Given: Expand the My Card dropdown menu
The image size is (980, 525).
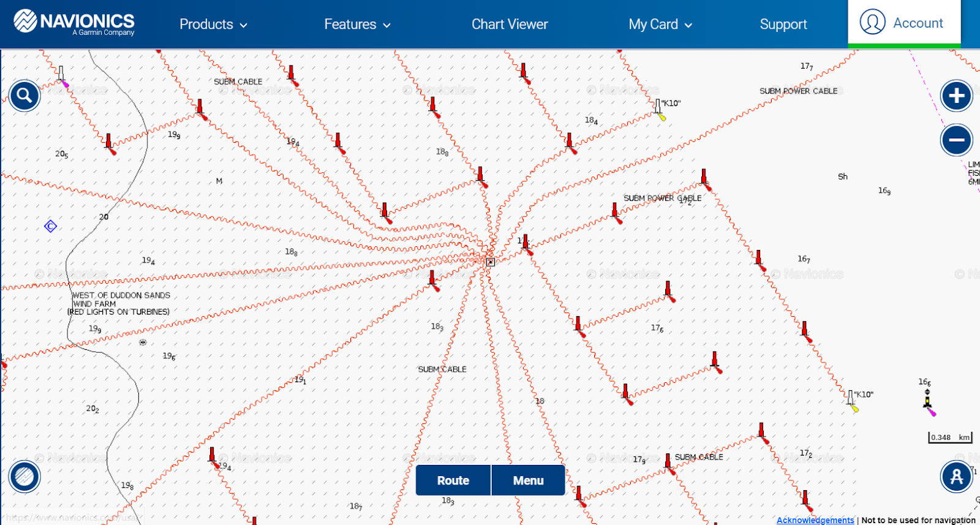Looking at the screenshot, I should (660, 25).
